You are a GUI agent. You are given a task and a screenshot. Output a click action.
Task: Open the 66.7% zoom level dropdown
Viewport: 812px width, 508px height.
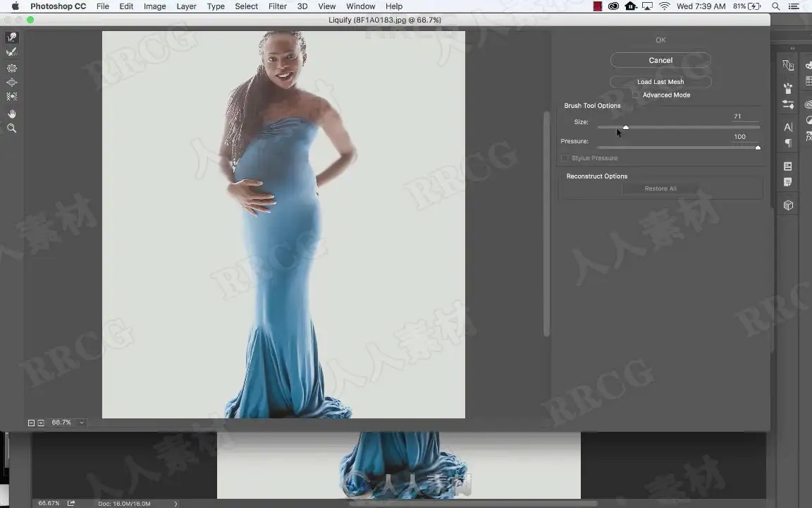click(81, 423)
